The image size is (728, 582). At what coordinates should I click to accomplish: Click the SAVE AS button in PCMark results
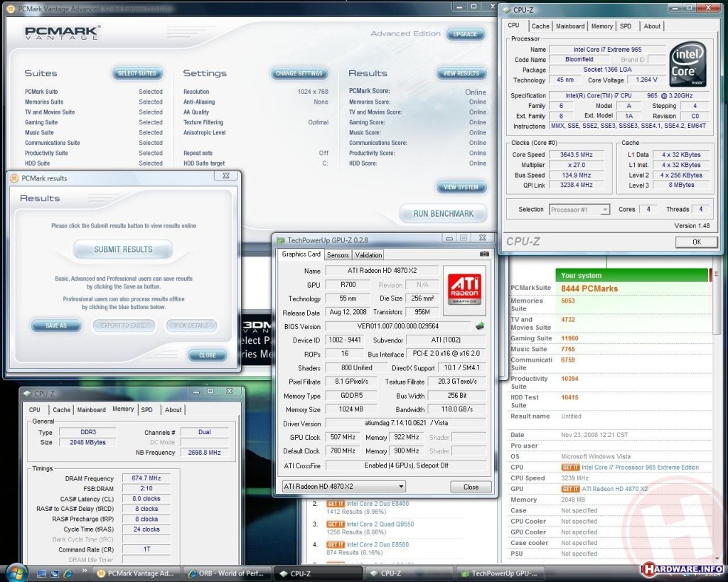tap(56, 325)
